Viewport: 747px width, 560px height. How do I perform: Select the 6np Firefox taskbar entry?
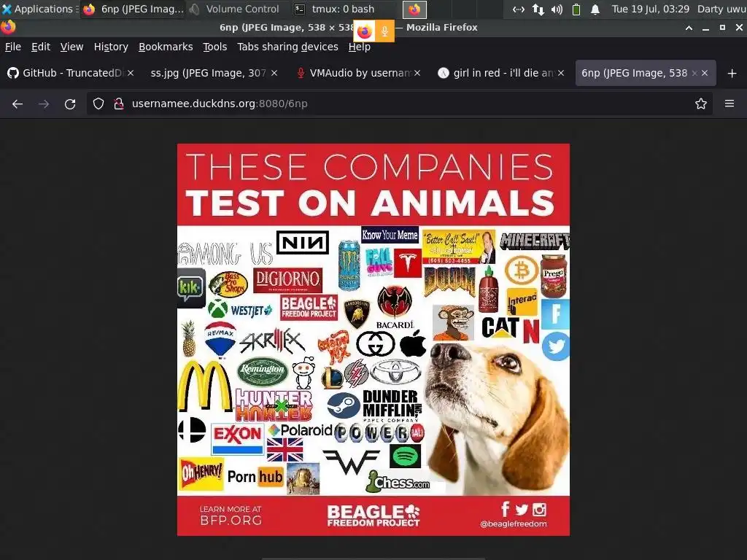(x=134, y=9)
